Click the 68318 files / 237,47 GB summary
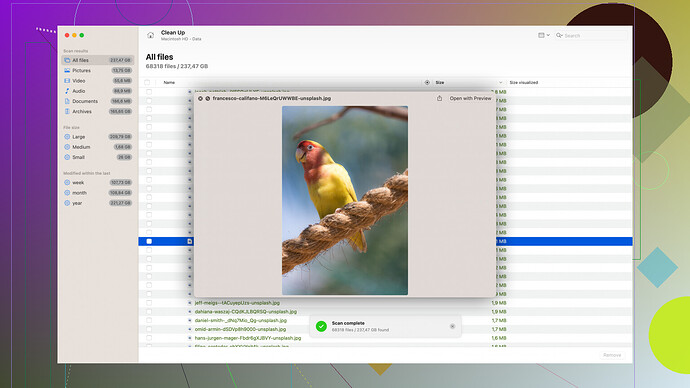Image resolution: width=690 pixels, height=388 pixels. (177, 66)
